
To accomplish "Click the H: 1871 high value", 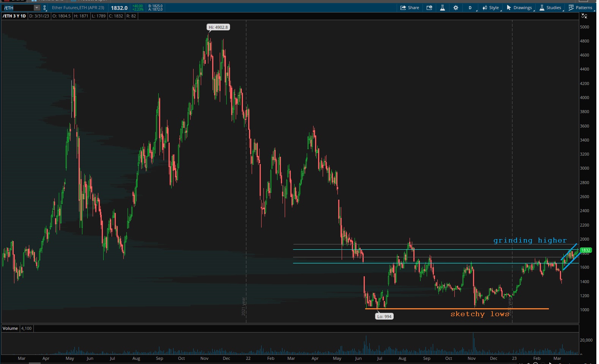I will tap(81, 16).
